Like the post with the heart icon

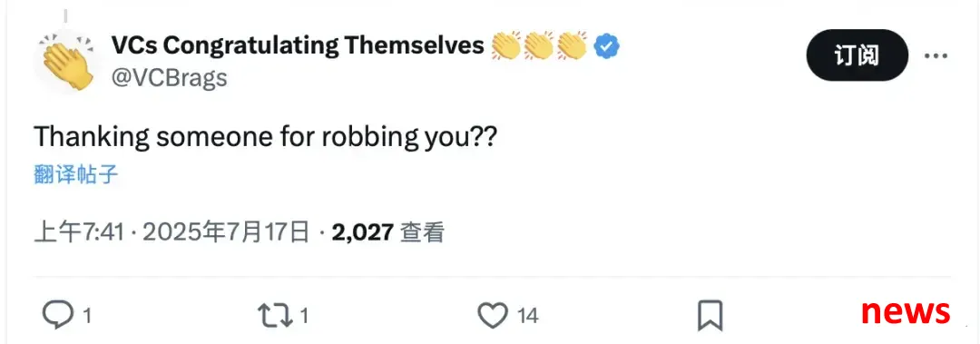[x=493, y=315]
